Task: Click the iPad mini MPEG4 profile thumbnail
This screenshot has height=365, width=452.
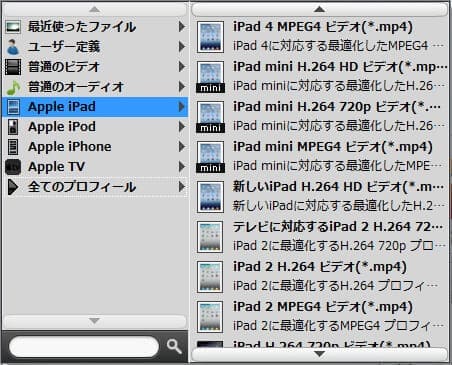Action: tap(210, 157)
